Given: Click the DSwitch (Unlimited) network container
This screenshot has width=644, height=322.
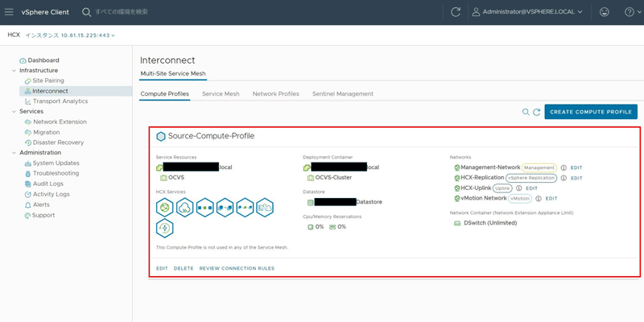Looking at the screenshot, I should point(485,223).
